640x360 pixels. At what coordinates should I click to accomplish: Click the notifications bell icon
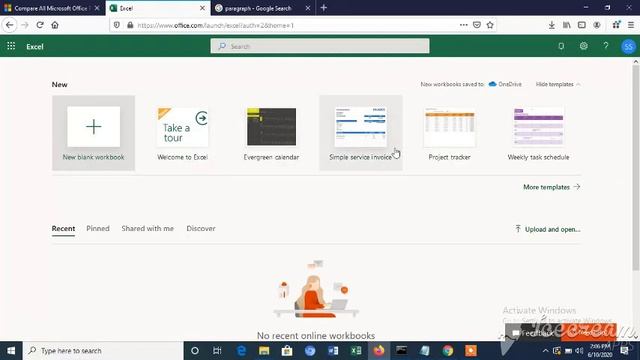point(561,46)
